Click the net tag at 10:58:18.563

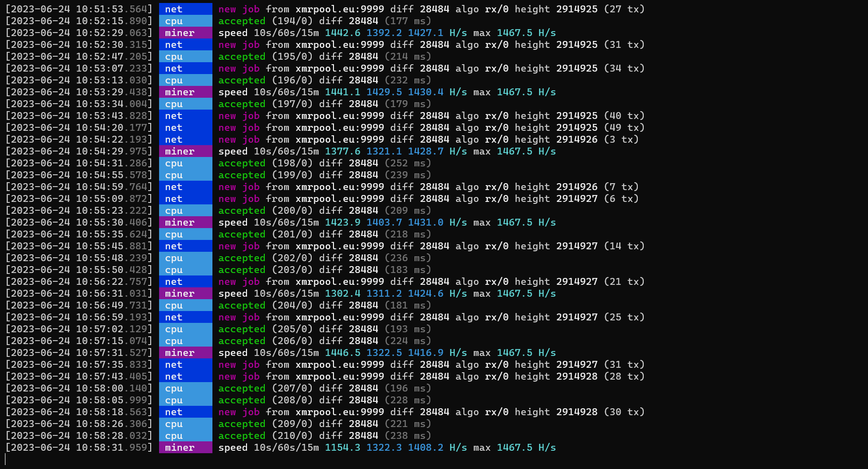tap(185, 412)
